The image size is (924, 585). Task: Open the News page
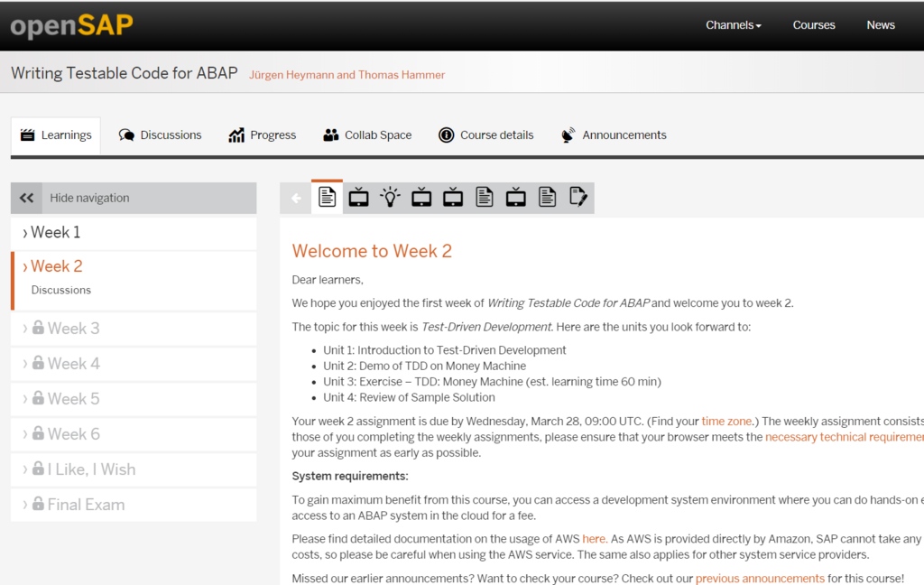(x=881, y=25)
